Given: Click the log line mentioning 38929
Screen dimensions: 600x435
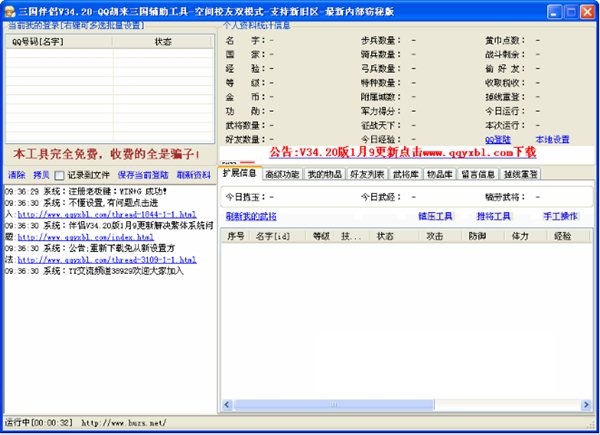Looking at the screenshot, I should point(94,271).
